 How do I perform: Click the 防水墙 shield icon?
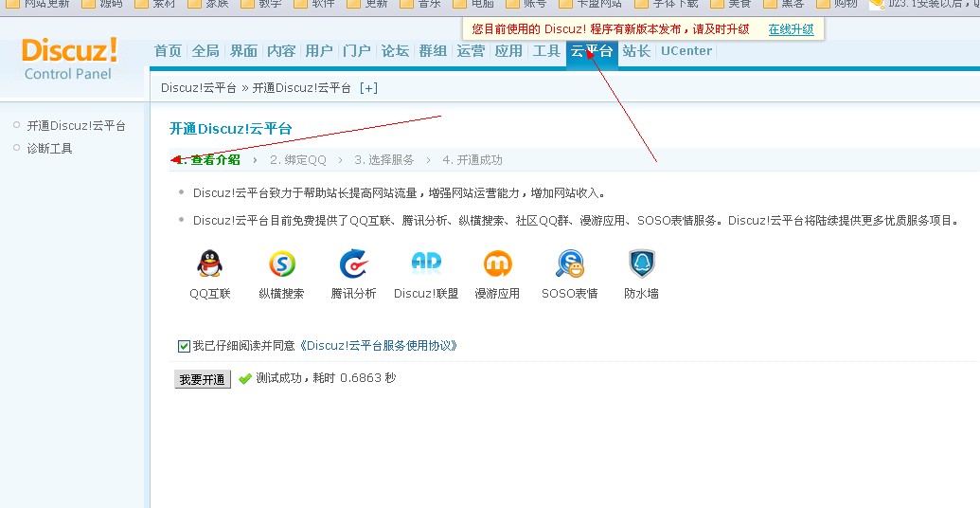pyautogui.click(x=642, y=263)
